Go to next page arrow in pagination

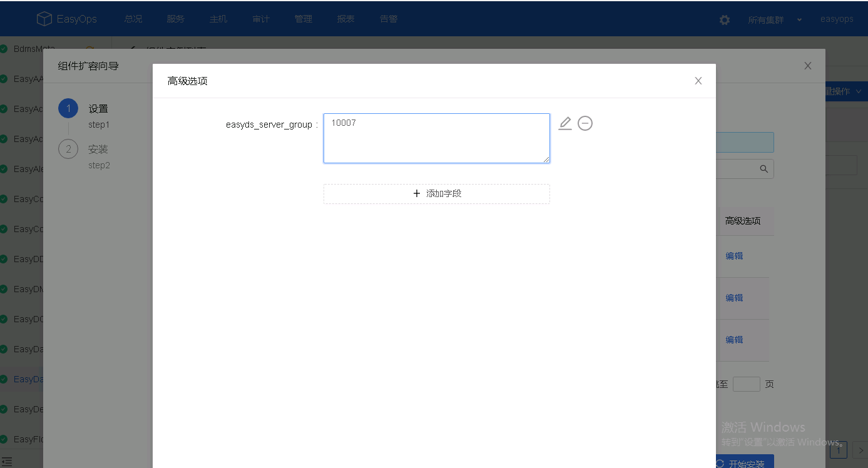pyautogui.click(x=860, y=450)
